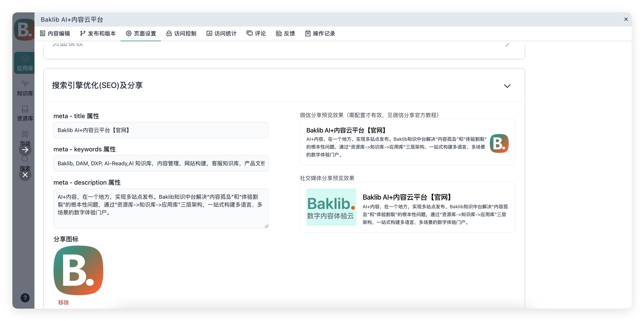The height and width of the screenshot is (321, 644).
Task: Open the 知识库 sidebar section
Action: point(25,88)
